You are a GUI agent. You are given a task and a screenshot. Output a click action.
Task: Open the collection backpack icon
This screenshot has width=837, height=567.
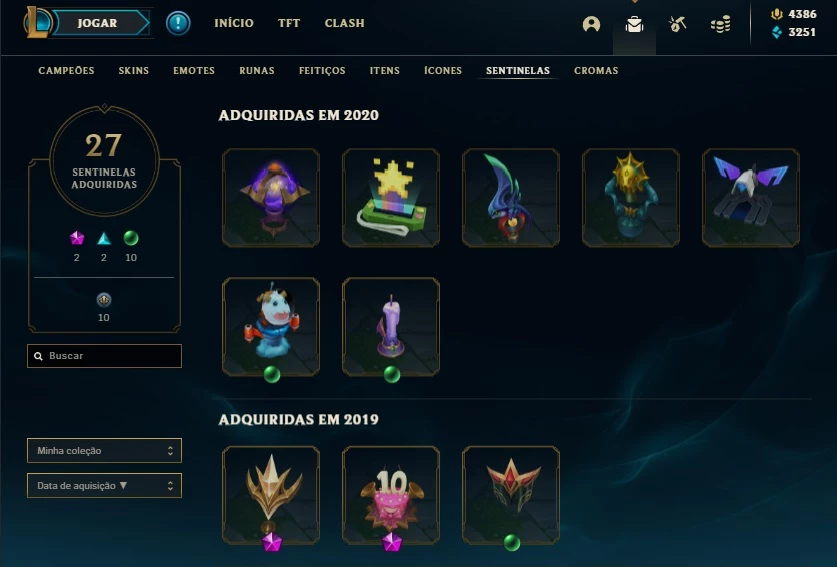634,24
